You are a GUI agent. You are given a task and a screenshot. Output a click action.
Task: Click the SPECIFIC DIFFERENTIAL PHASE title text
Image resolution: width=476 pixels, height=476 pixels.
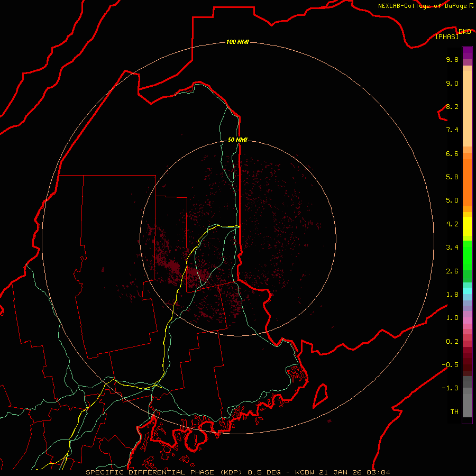151,472
